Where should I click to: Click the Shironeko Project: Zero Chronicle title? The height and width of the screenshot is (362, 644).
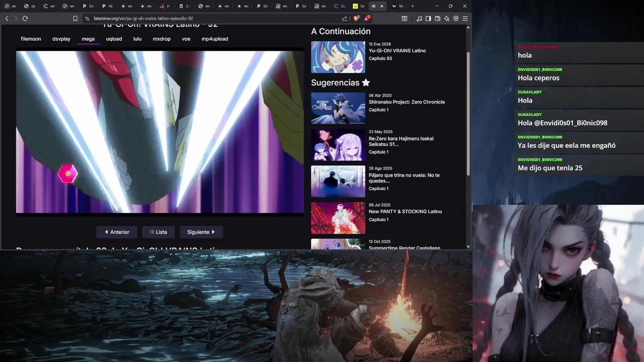tap(407, 102)
